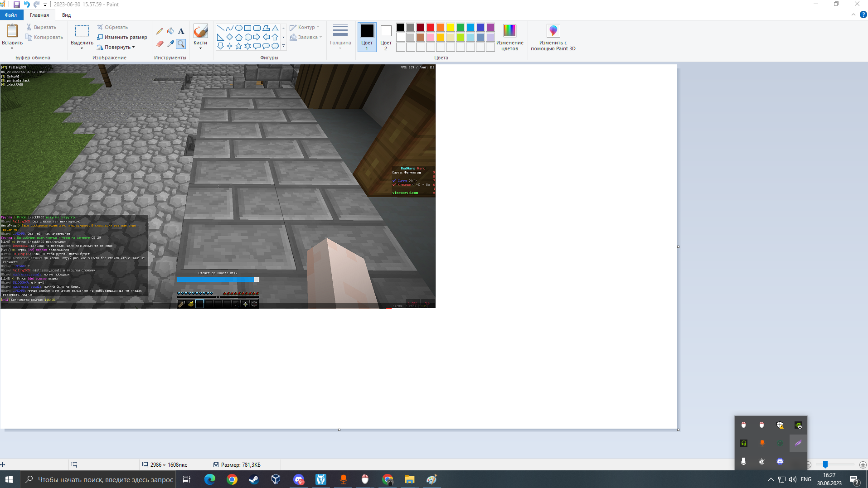Click Crop (Обрезать) button

(112, 27)
